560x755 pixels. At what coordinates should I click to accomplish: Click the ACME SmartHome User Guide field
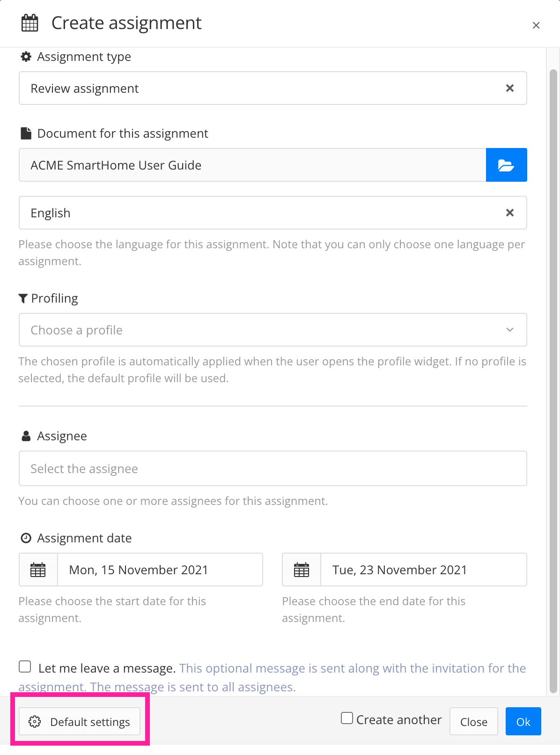coord(252,165)
